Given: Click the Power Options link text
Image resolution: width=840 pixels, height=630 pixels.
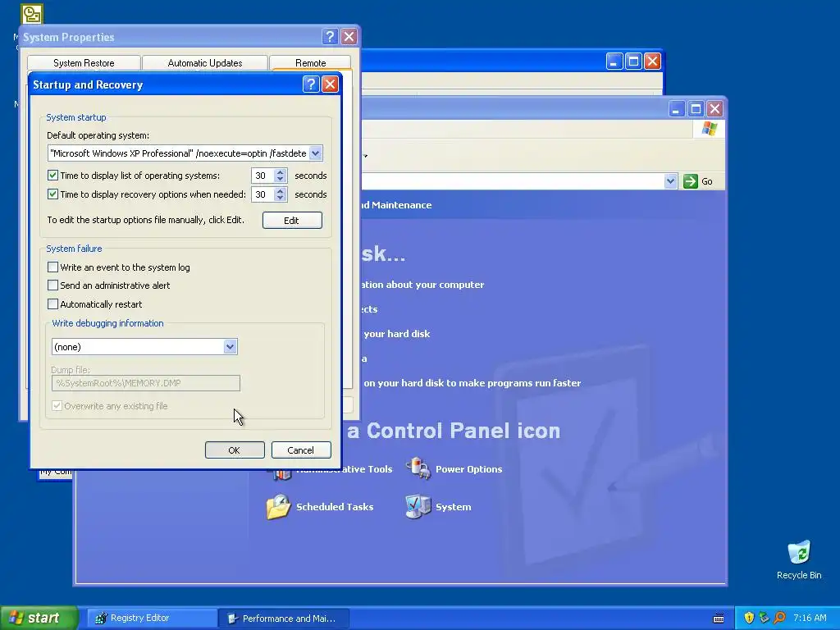Looking at the screenshot, I should click(x=468, y=468).
